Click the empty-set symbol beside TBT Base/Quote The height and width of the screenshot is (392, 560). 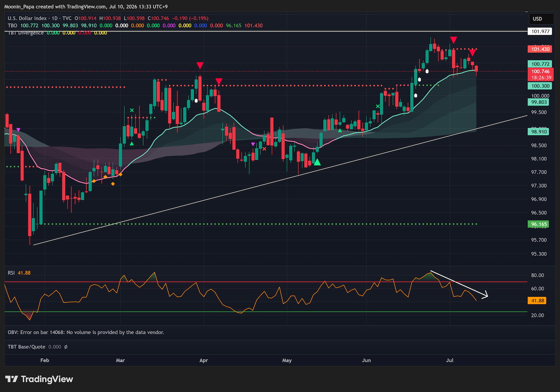pyautogui.click(x=66, y=347)
